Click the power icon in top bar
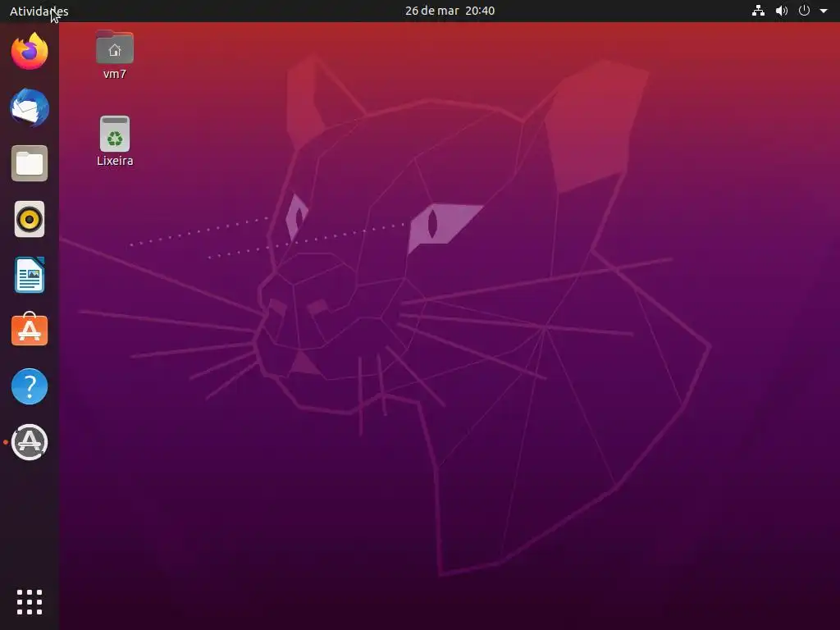Viewport: 840px width, 630px height. [x=804, y=11]
